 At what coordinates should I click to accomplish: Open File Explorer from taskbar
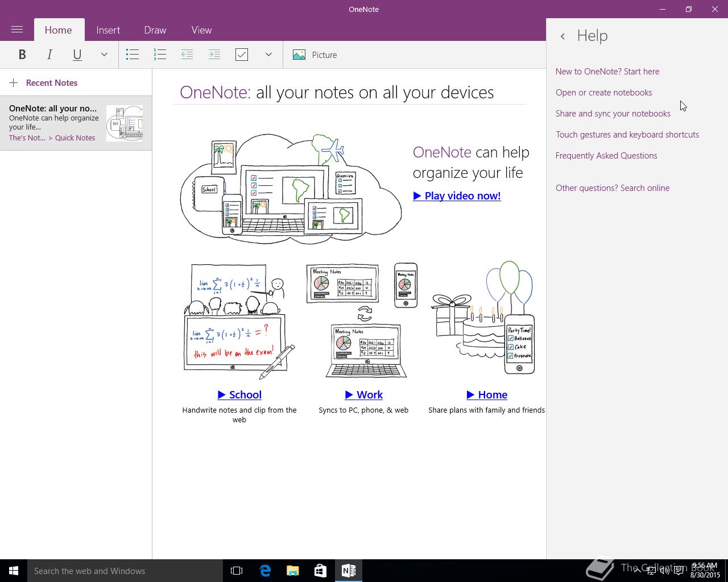pos(292,571)
